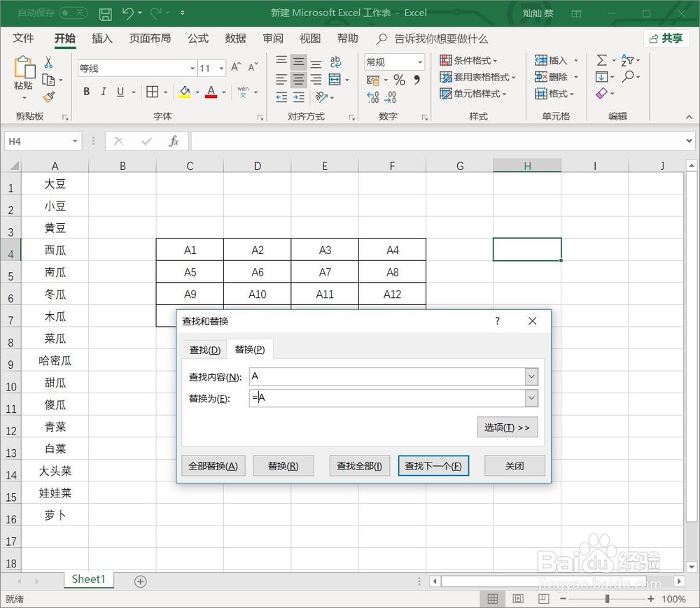The image size is (700, 608).
Task: Open the 文件 menu tab
Action: pos(23,38)
